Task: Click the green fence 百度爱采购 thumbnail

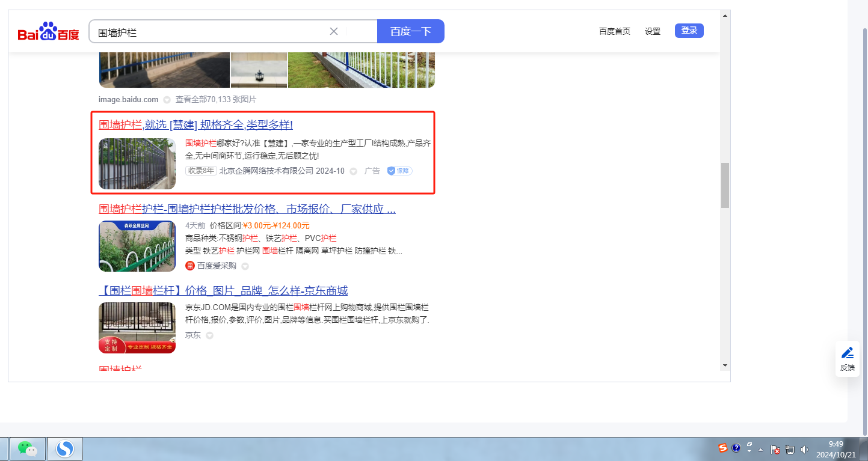Action: point(137,246)
